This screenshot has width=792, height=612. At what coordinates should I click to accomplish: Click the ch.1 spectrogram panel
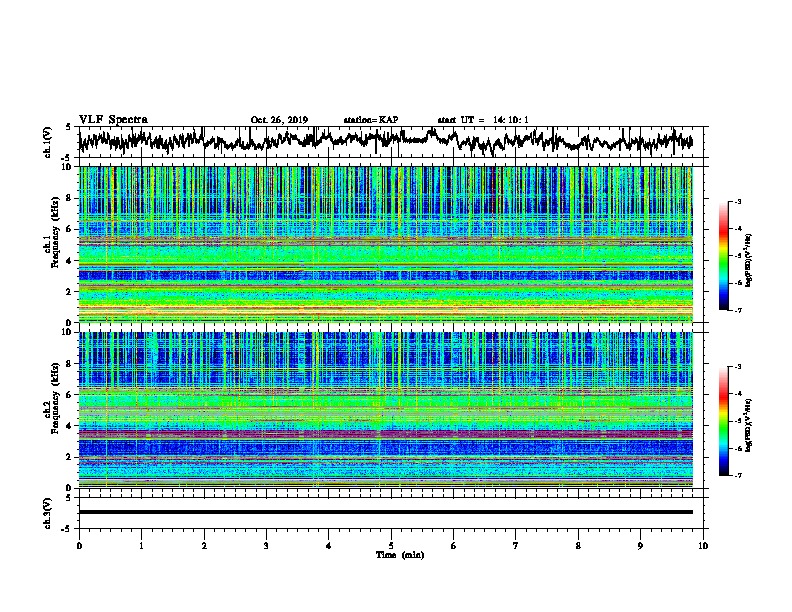(386, 244)
